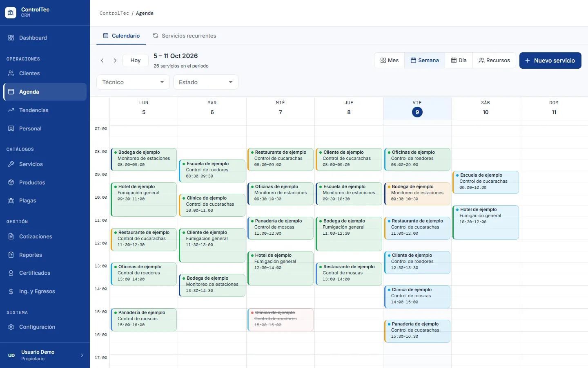Open Wednesday Panadería de ejemplo 11:00 event
The image size is (588, 368).
point(281,228)
